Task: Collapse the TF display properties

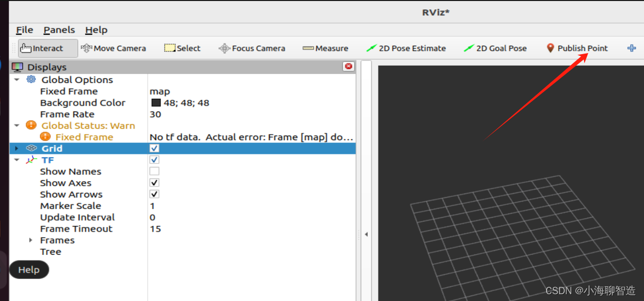Action: point(17,160)
